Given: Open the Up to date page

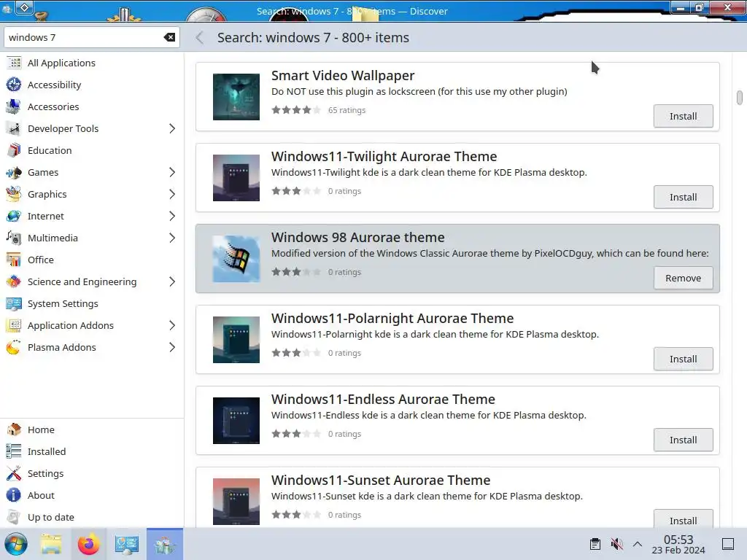Looking at the screenshot, I should click(91, 517).
